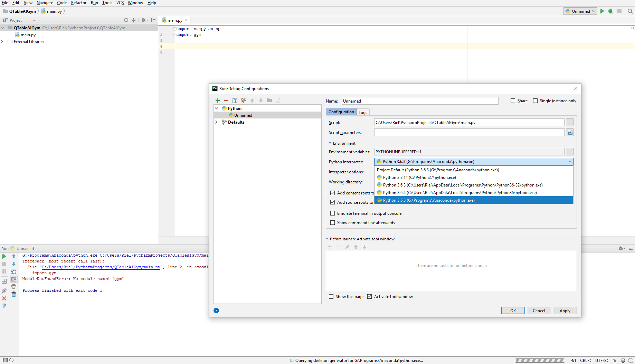Start debugging with the bug icon

tap(611, 11)
